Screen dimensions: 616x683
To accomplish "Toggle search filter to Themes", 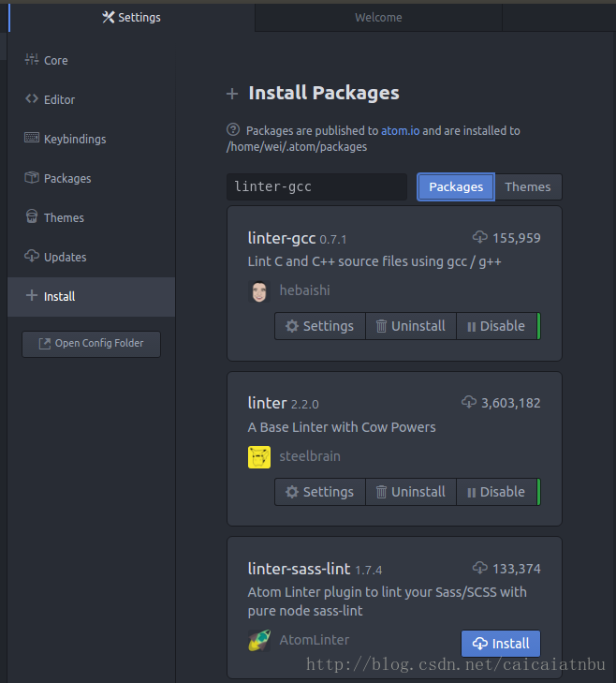I will click(527, 186).
